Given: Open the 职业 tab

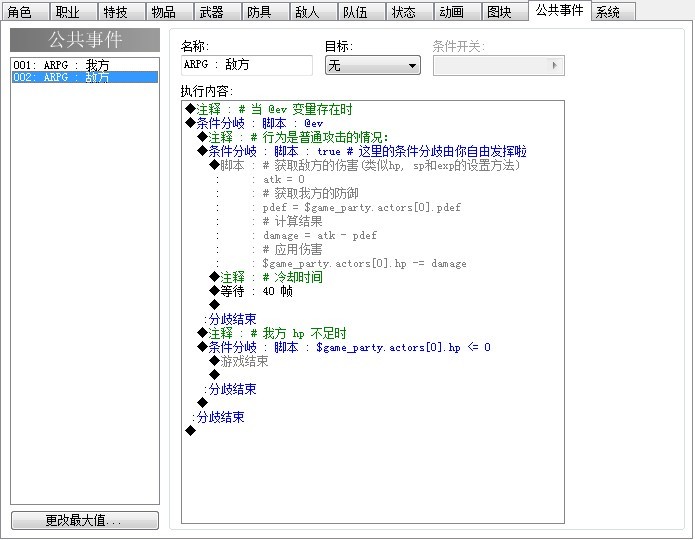Looking at the screenshot, I should 74,12.
